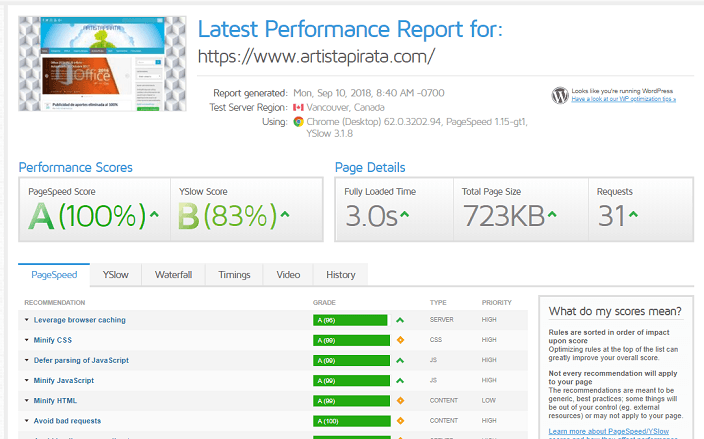Expand the Minify CSS row arrow
This screenshot has height=439, width=704.
click(x=26, y=340)
